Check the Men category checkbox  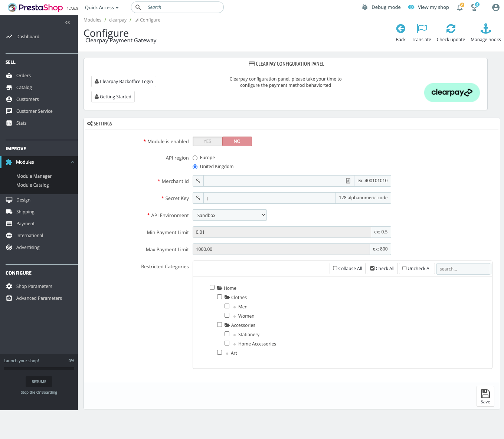[x=227, y=306]
